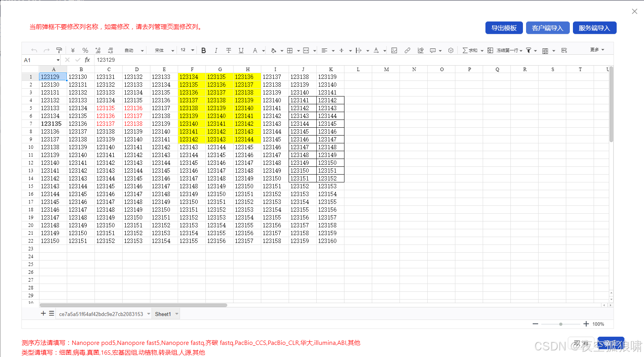Click the cell borders icon
Screen dimensions: 644x357
[290, 50]
